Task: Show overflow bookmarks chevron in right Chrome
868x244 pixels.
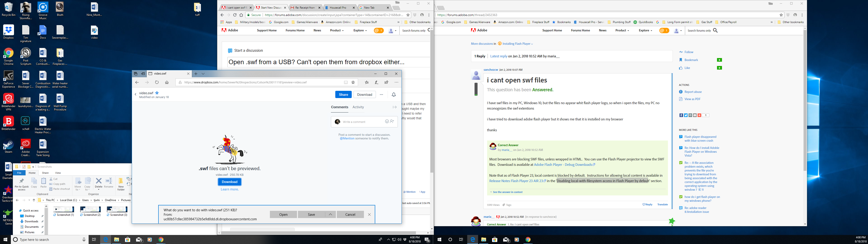Action: pyautogui.click(x=772, y=22)
